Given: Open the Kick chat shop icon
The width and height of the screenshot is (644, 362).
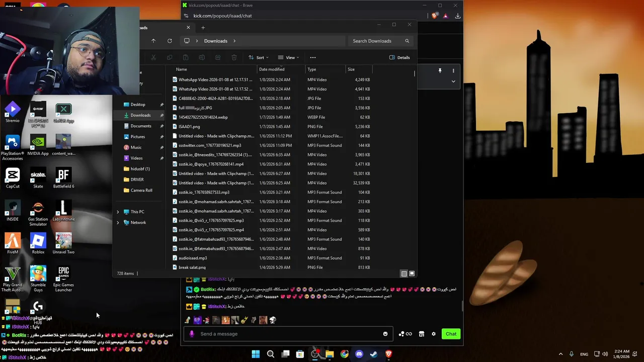Looking at the screenshot, I should (x=422, y=334).
